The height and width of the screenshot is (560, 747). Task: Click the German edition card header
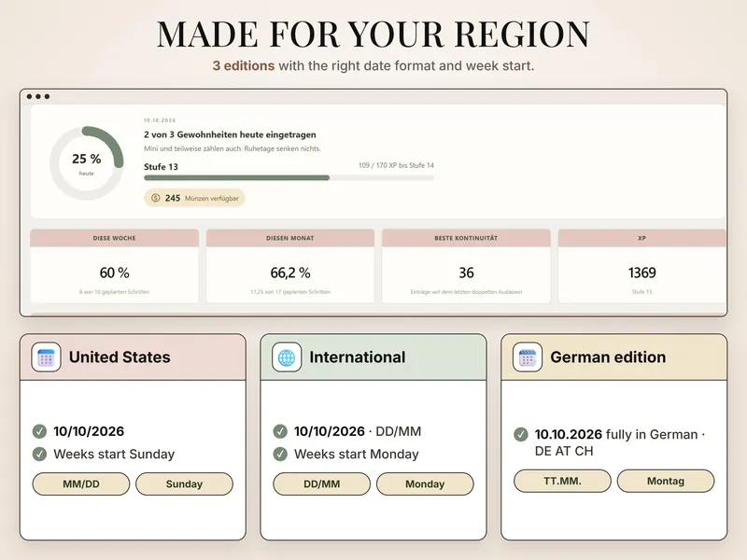[x=614, y=357]
